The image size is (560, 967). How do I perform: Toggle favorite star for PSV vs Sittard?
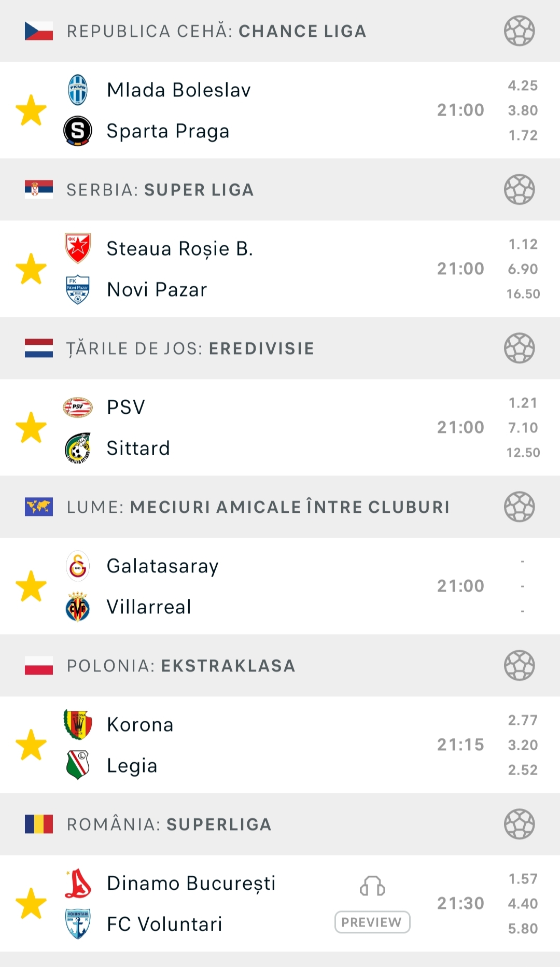pyautogui.click(x=31, y=428)
